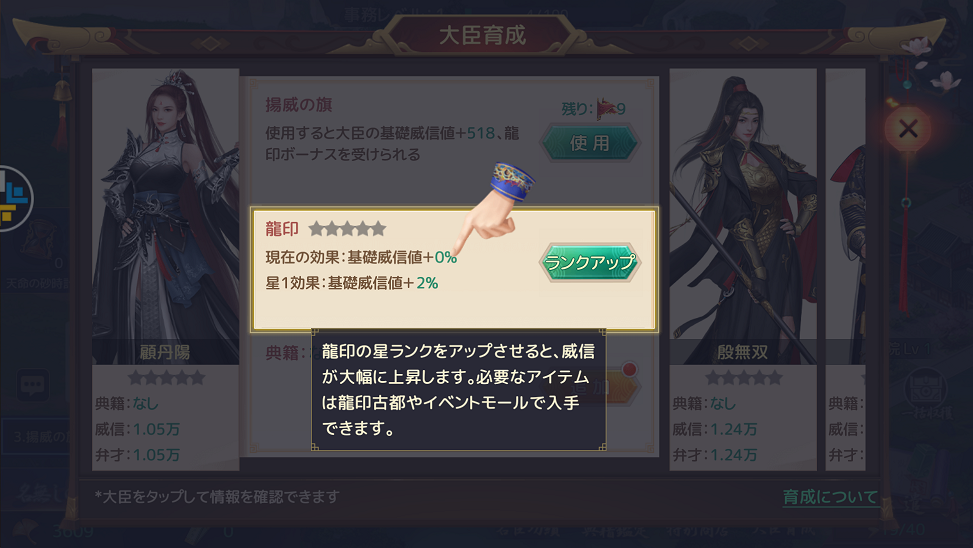Image resolution: width=973 pixels, height=548 pixels.
Task: Tap the ランクアップ button
Action: click(590, 263)
